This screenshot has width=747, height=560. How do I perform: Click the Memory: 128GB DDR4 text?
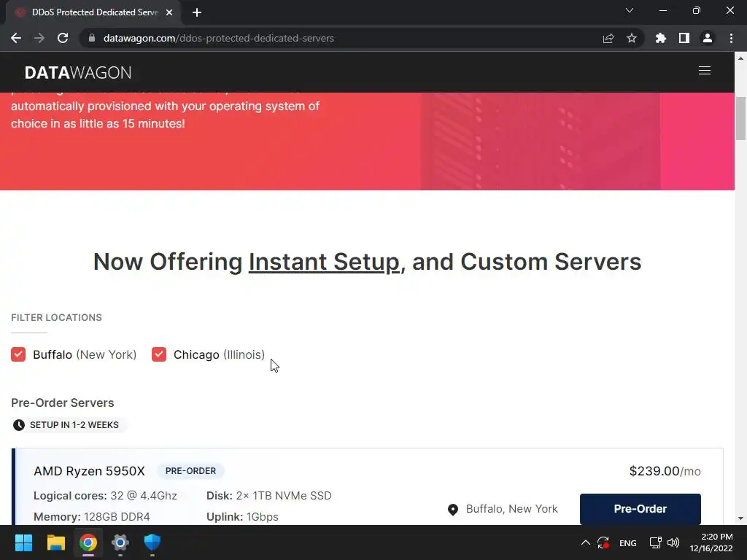point(91,517)
